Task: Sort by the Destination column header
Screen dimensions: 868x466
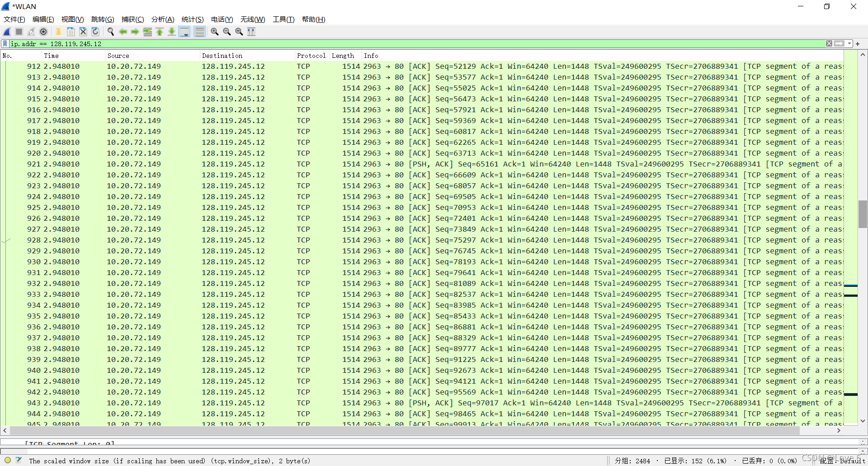Action: pos(247,56)
